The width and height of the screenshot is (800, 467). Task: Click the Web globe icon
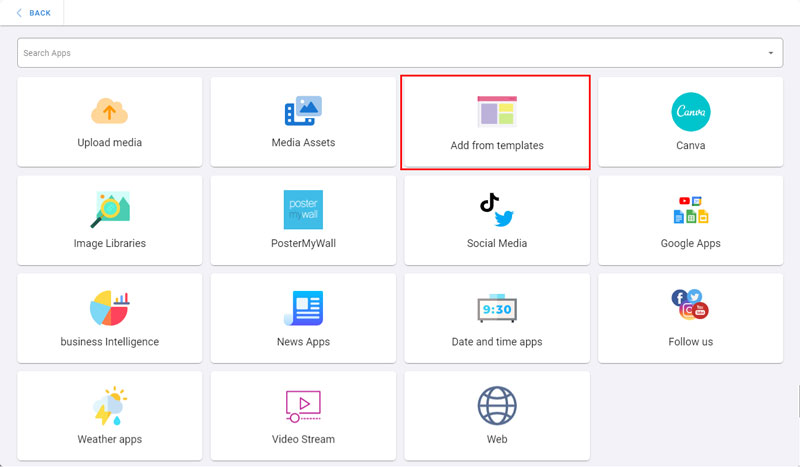(497, 405)
